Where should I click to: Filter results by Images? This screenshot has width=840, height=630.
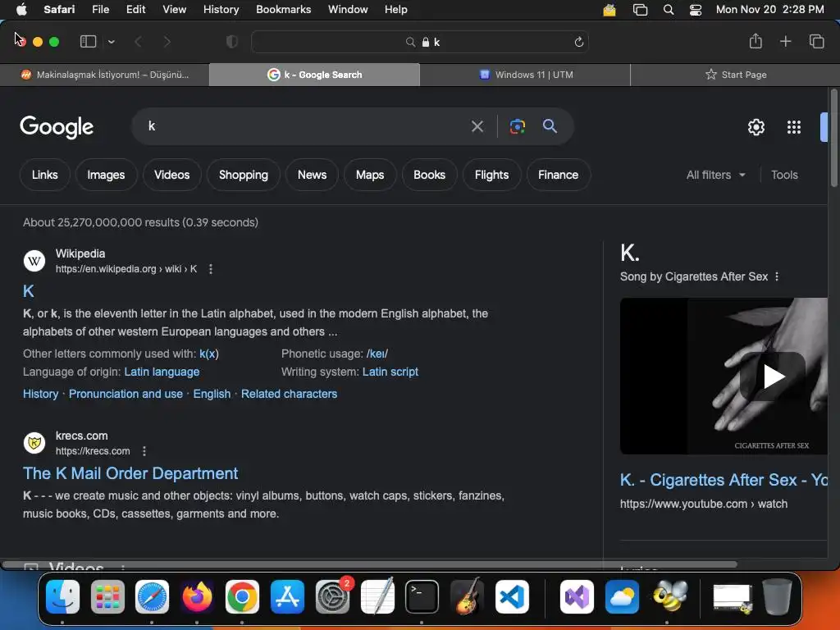point(106,175)
